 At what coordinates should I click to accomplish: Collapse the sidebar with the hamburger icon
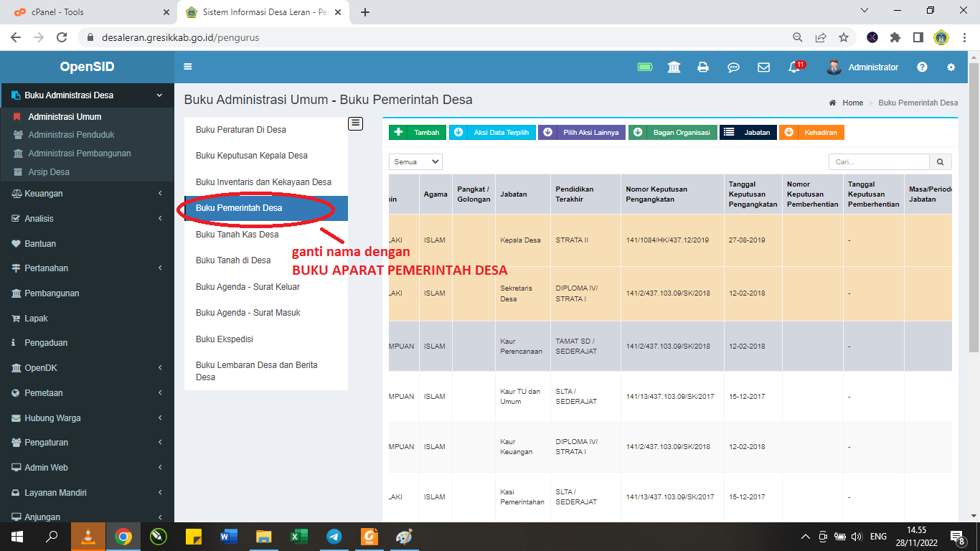pos(187,66)
